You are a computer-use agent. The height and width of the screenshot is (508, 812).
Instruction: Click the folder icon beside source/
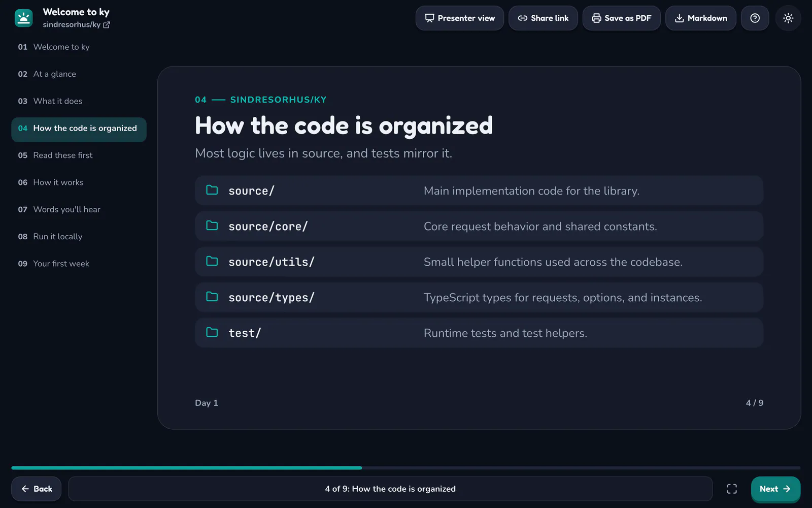click(x=212, y=190)
